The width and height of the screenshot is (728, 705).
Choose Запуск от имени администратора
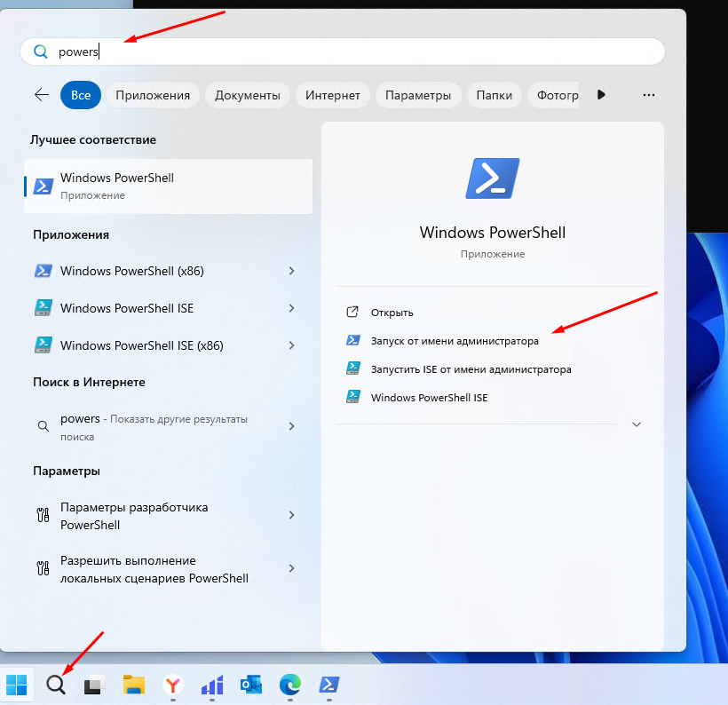point(455,341)
